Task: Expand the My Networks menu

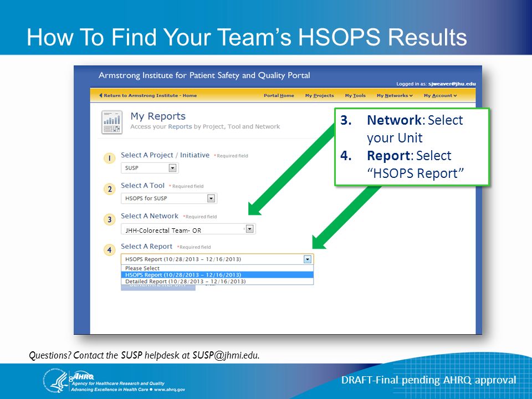Action: pos(395,96)
